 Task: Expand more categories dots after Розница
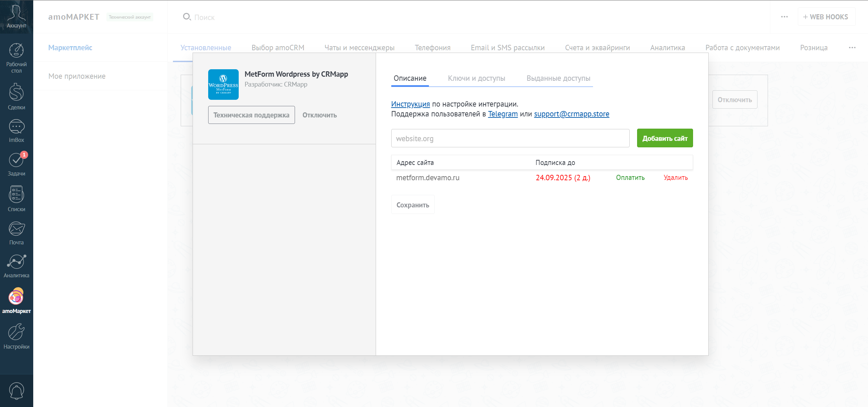pyautogui.click(x=852, y=48)
